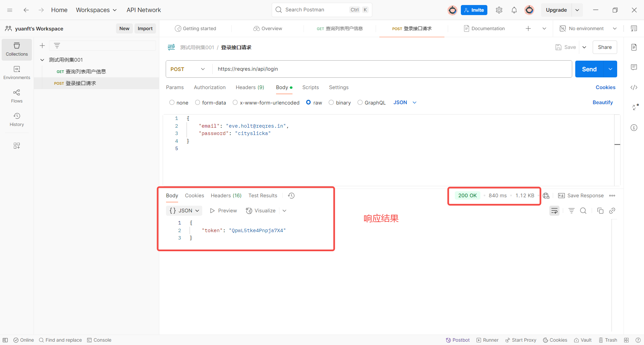This screenshot has height=345, width=644.
Task: Collapse the 测试用例集001 collection
Action: click(x=42, y=60)
